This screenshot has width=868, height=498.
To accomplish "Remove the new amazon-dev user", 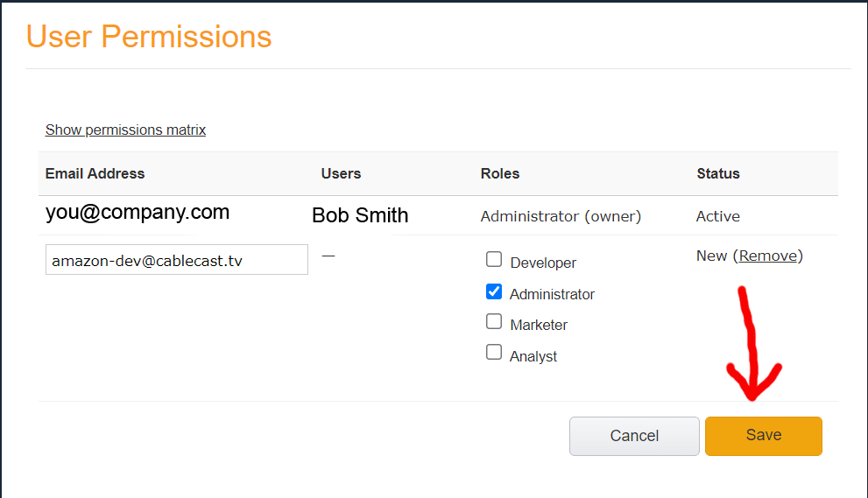I will tap(767, 256).
